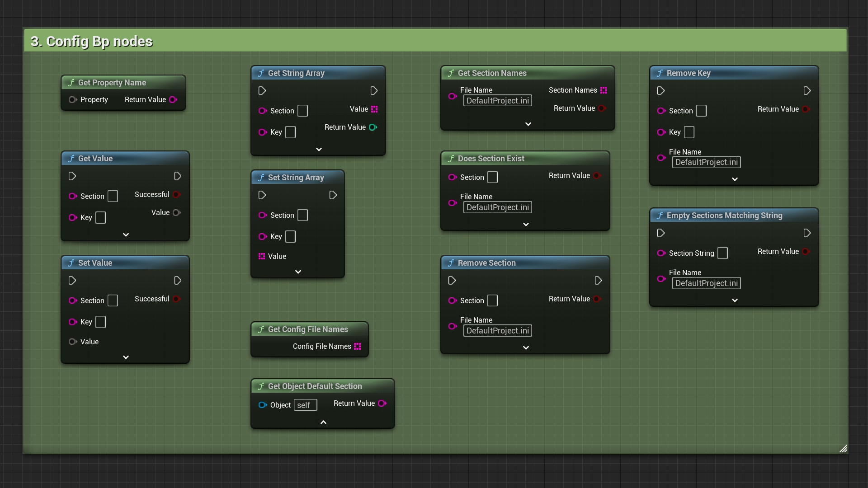This screenshot has width=868, height=488.
Task: Click the Successful output on Set Value
Action: pos(177,299)
